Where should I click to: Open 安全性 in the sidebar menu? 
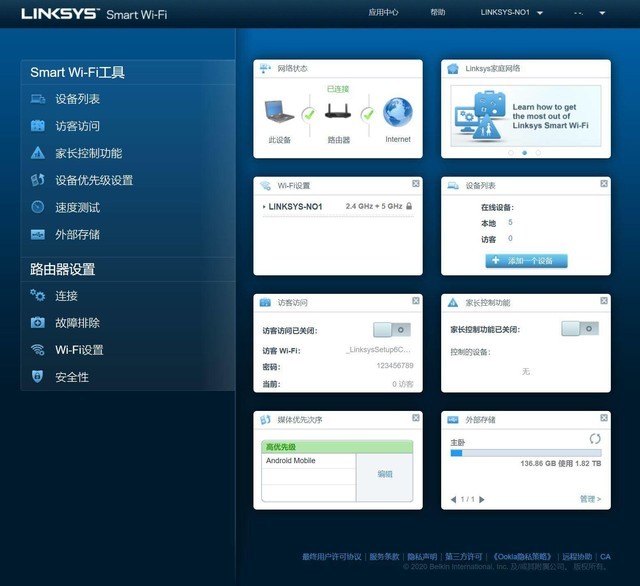tap(72, 377)
